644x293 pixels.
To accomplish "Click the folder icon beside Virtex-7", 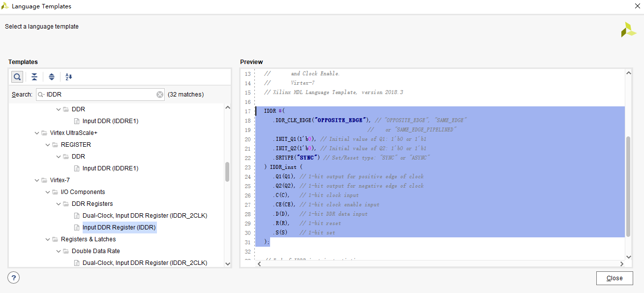I will [44, 180].
